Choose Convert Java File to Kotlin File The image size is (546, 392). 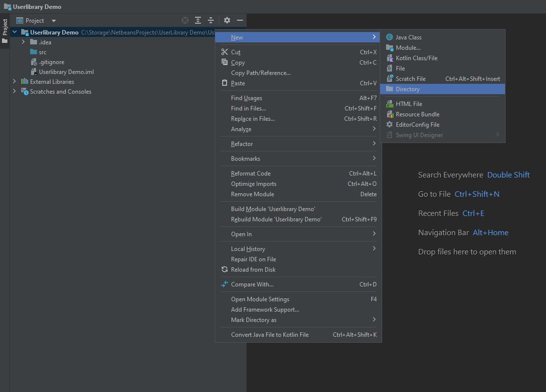[x=298, y=335]
